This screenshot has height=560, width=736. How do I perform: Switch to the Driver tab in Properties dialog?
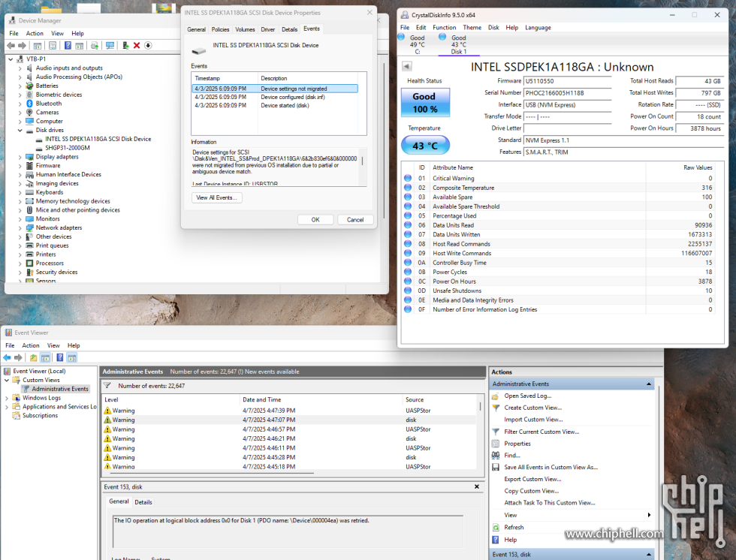pyautogui.click(x=268, y=29)
